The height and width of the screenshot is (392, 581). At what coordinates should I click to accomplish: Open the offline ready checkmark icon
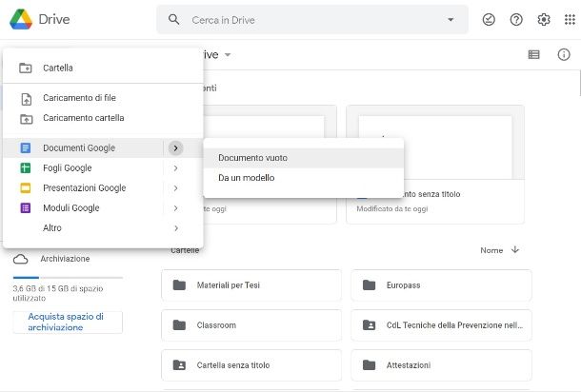click(x=489, y=19)
